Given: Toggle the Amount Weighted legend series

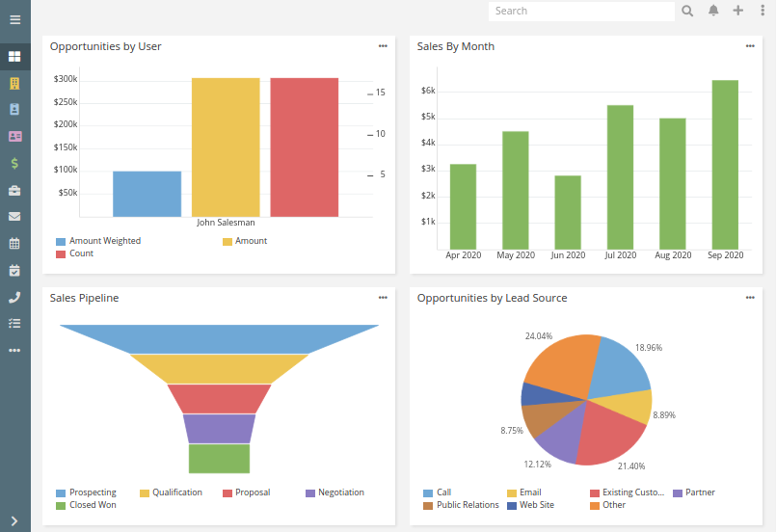Looking at the screenshot, I should [104, 241].
